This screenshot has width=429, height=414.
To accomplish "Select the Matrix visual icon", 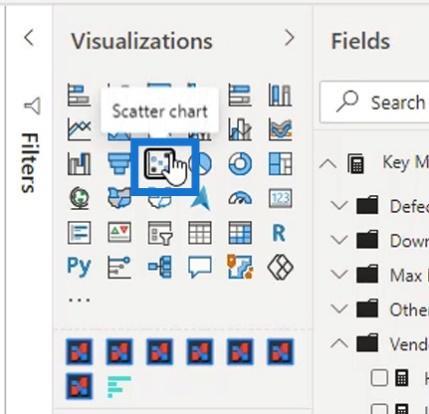I will [240, 233].
